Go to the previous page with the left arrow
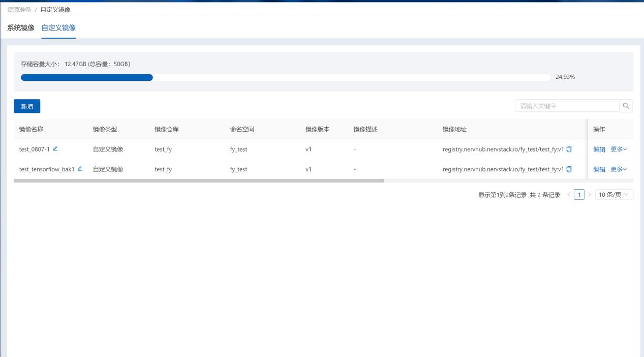 (x=569, y=195)
